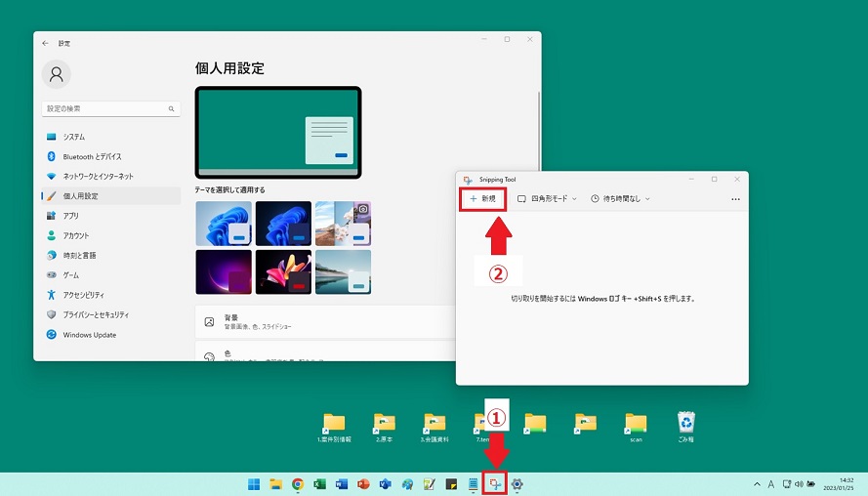This screenshot has width=868, height=496.
Task: Open アカウント in Settings sidebar
Action: pyautogui.click(x=110, y=235)
